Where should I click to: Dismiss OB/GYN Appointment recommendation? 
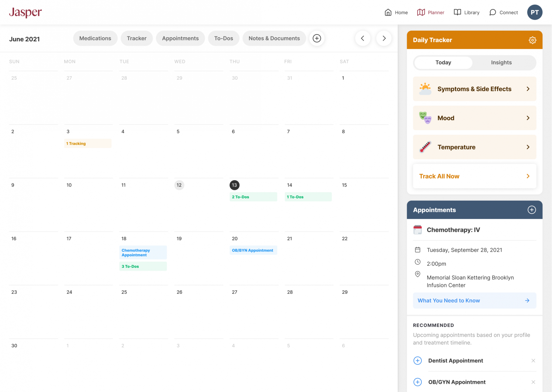[533, 382]
